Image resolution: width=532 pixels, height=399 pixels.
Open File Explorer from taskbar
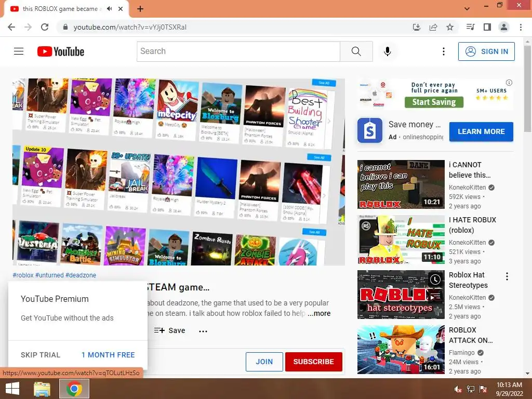(x=42, y=389)
